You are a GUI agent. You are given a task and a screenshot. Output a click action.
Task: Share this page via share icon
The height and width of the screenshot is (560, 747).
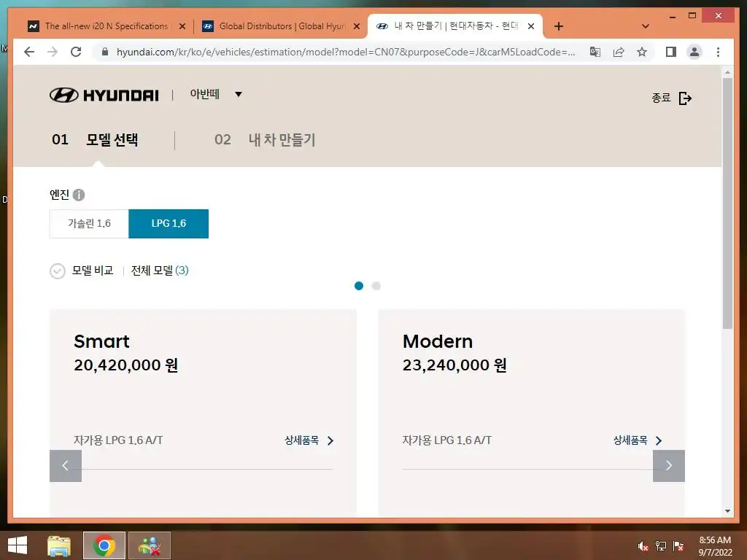click(x=619, y=52)
